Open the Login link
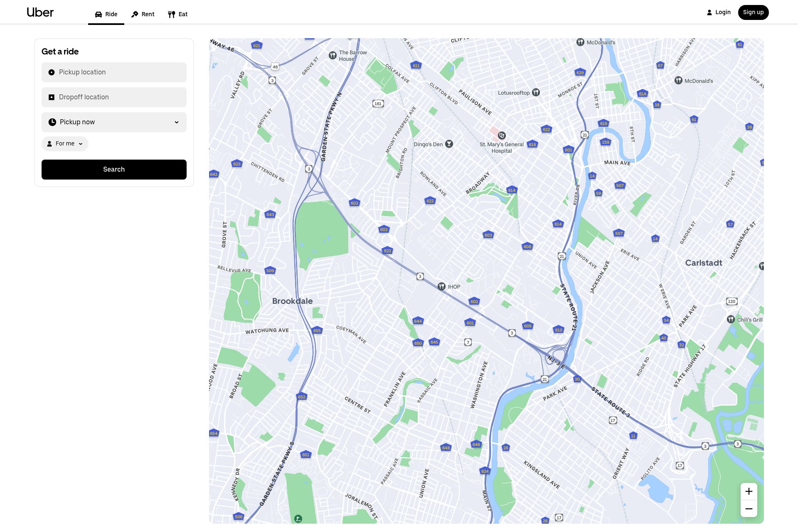Screen dimensions: 798x532 click(x=719, y=12)
